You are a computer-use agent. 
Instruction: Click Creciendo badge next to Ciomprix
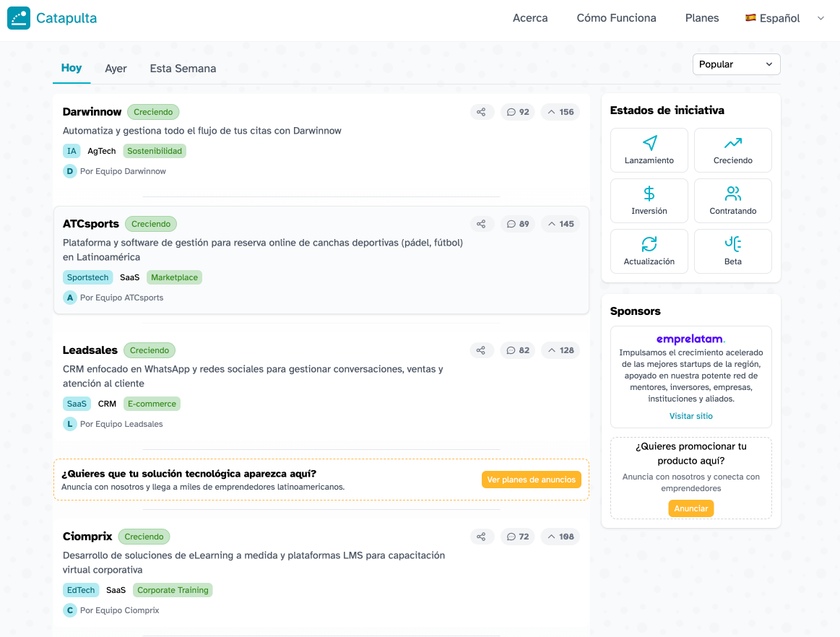(144, 537)
